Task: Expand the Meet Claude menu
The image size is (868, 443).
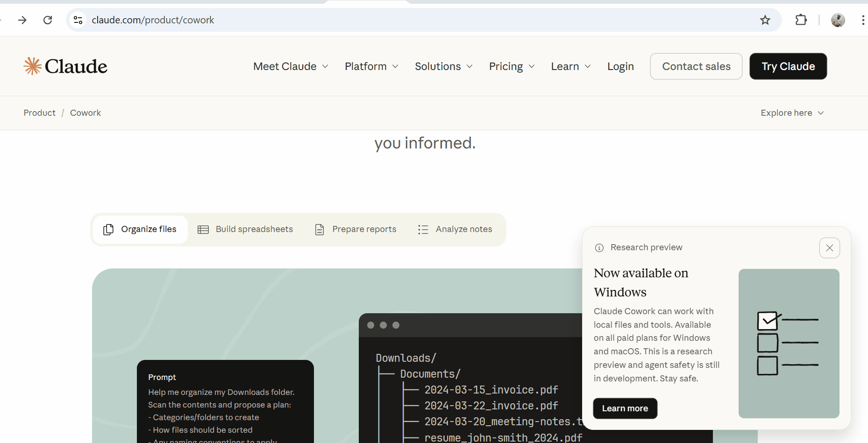Action: pos(291,66)
